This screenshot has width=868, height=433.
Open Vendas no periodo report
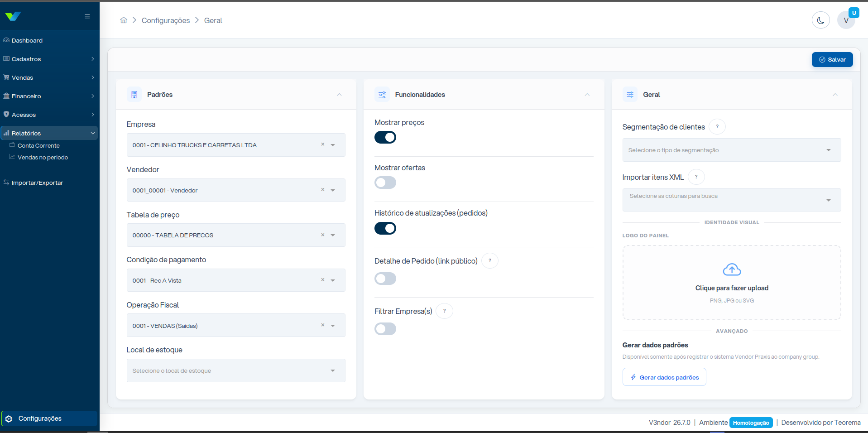pos(43,157)
